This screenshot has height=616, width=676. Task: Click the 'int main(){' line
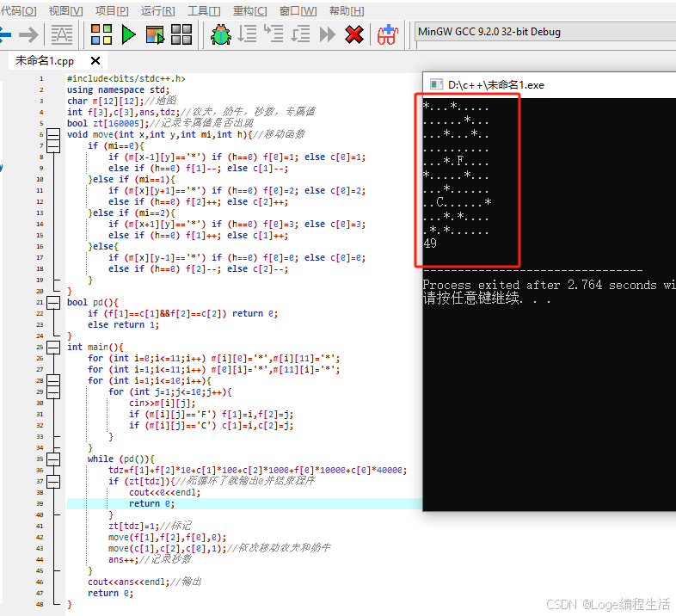95,348
